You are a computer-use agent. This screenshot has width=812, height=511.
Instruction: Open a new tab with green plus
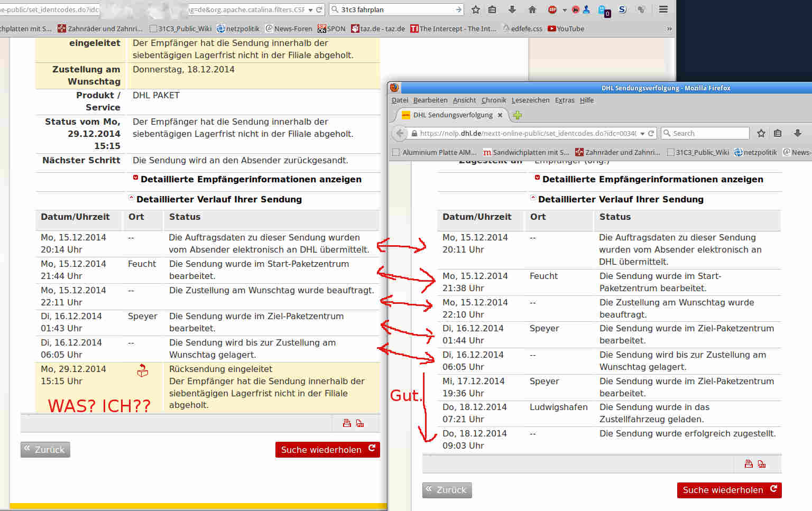tap(518, 115)
